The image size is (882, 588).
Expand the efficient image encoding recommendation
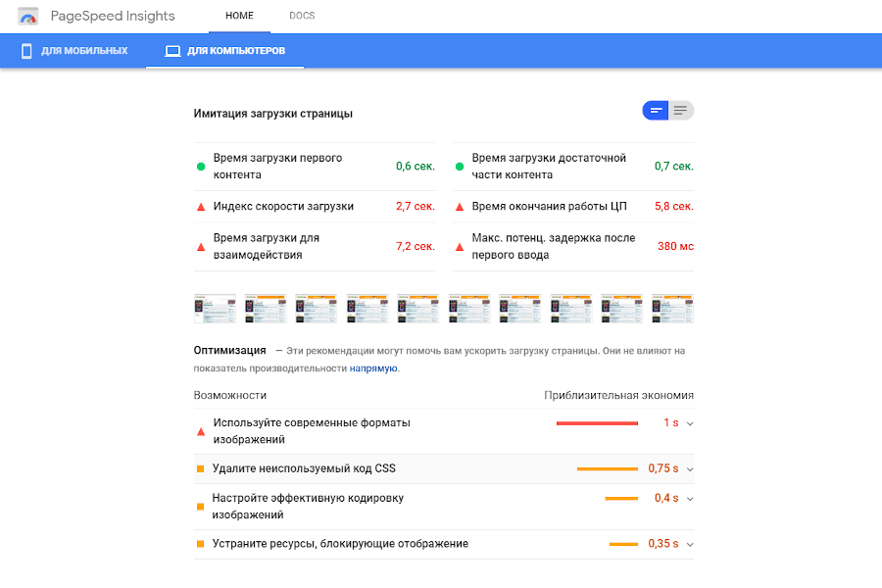click(690, 499)
